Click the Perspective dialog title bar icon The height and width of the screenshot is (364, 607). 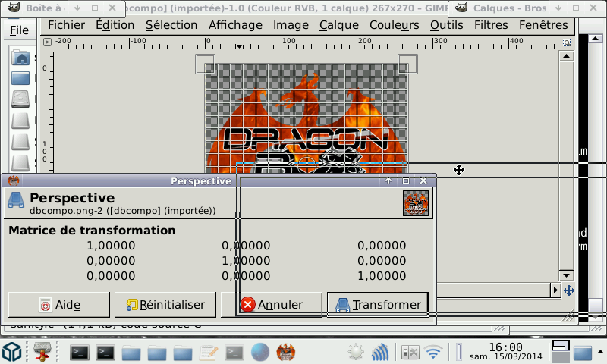14,180
